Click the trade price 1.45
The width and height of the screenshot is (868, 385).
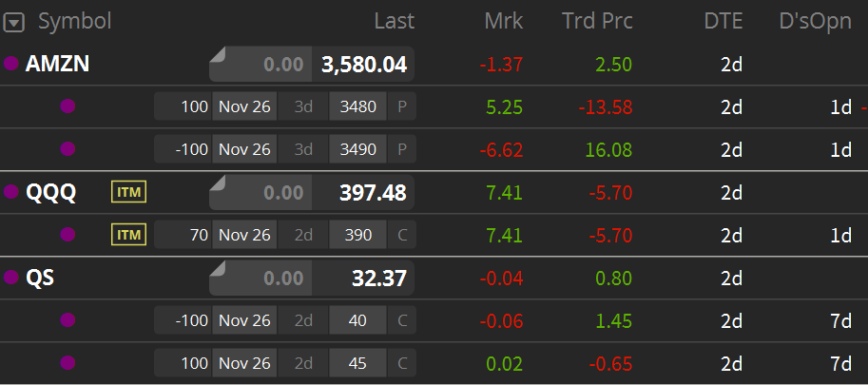(x=614, y=321)
